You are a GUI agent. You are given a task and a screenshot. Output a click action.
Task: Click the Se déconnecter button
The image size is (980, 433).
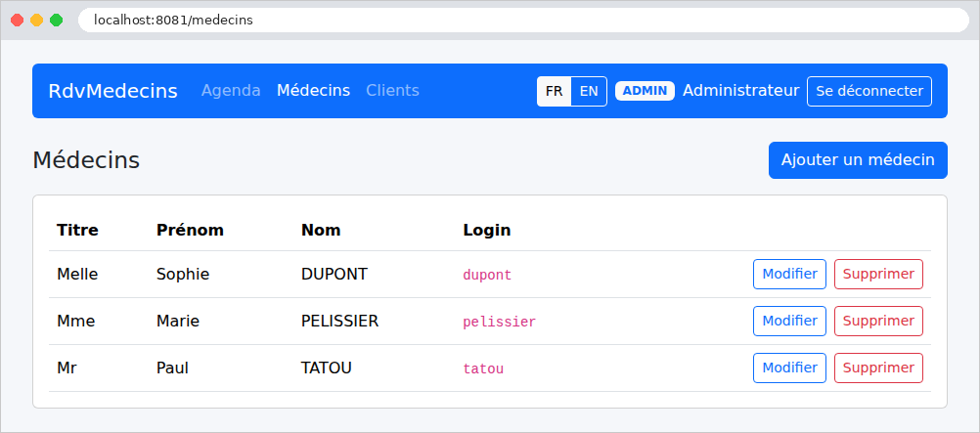click(x=869, y=91)
